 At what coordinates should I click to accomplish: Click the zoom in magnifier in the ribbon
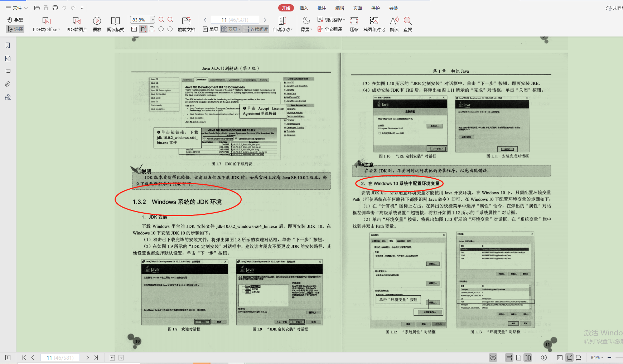pos(170,20)
